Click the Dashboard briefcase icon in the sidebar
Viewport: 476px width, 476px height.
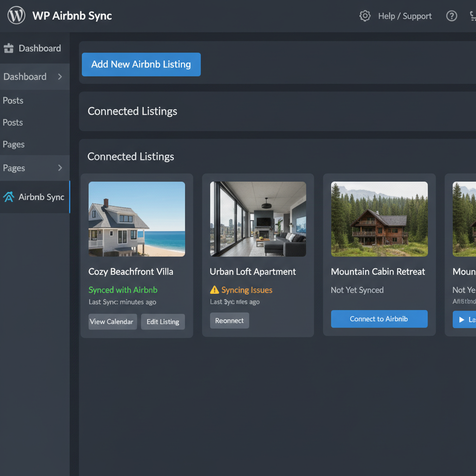pos(8,48)
